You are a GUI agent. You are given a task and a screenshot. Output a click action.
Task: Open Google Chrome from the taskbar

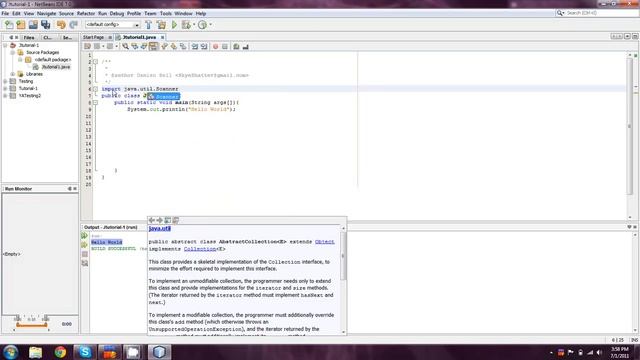point(60,352)
